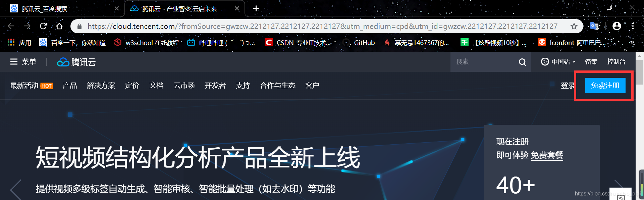
Task: Open the Iconfont-阿里巴巴 bookmark
Action: tap(572, 43)
